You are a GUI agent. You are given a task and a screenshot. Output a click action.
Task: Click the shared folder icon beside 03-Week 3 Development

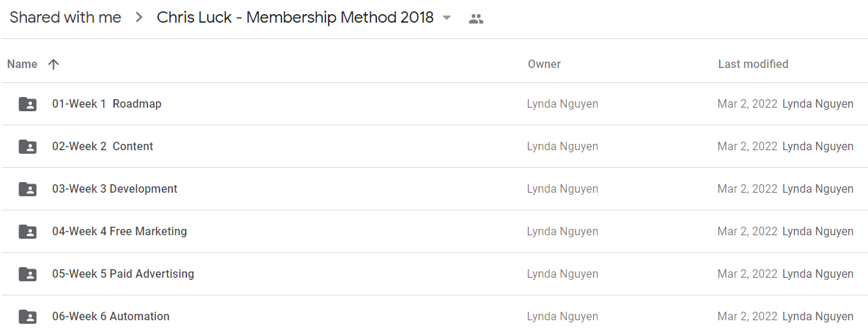[x=28, y=189]
